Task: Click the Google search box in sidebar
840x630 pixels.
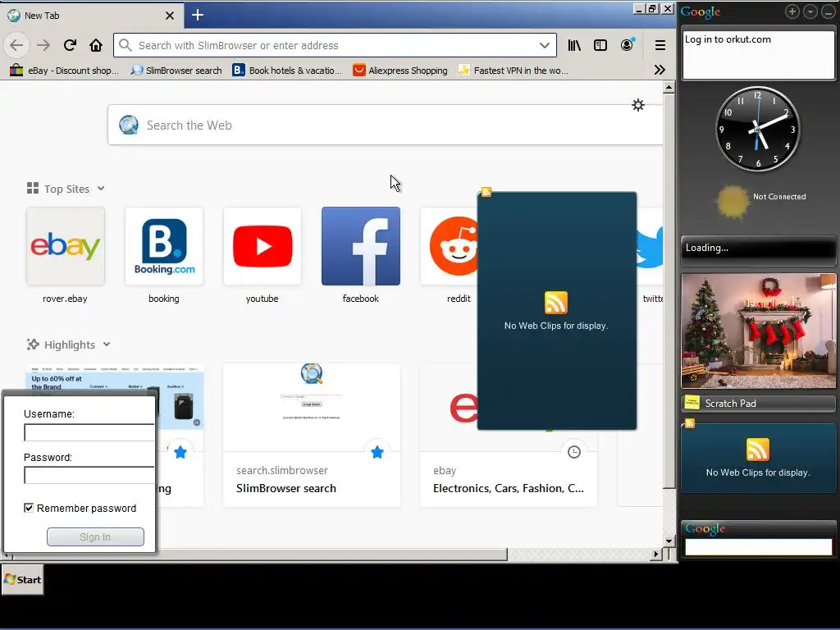Action: pos(758,547)
